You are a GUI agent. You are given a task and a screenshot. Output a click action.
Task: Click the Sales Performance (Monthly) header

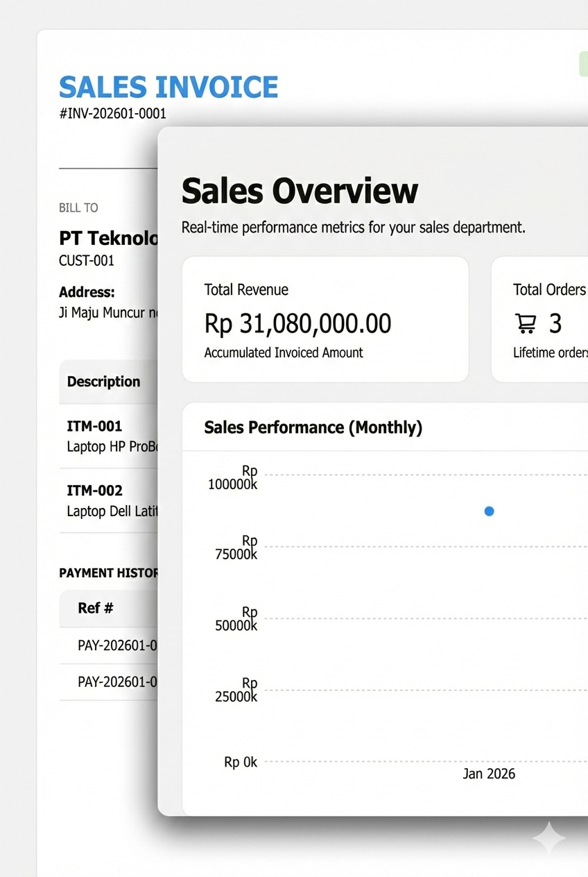tap(313, 427)
